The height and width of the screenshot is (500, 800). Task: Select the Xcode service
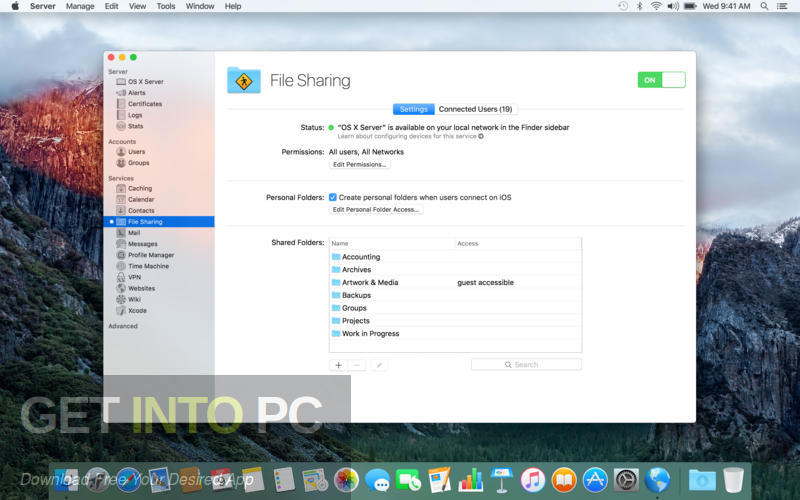[132, 311]
